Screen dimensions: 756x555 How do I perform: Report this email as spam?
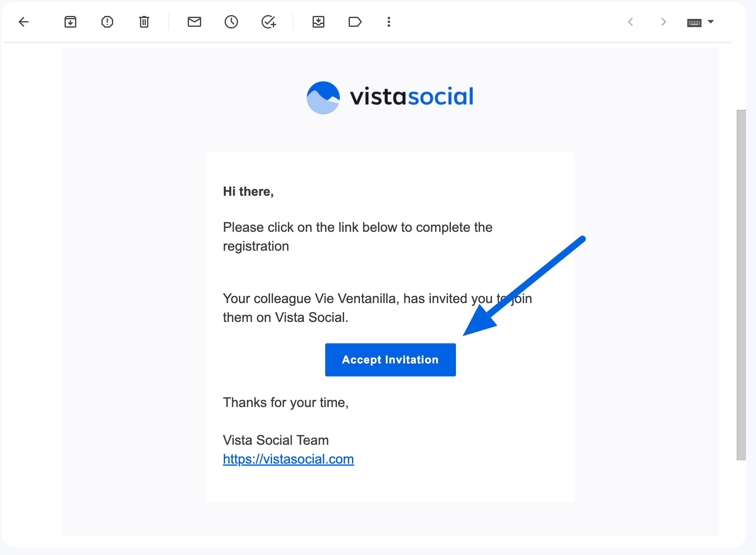[107, 22]
